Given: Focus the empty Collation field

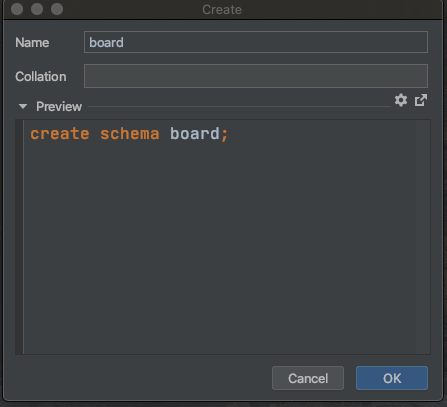Looking at the screenshot, I should (256, 76).
